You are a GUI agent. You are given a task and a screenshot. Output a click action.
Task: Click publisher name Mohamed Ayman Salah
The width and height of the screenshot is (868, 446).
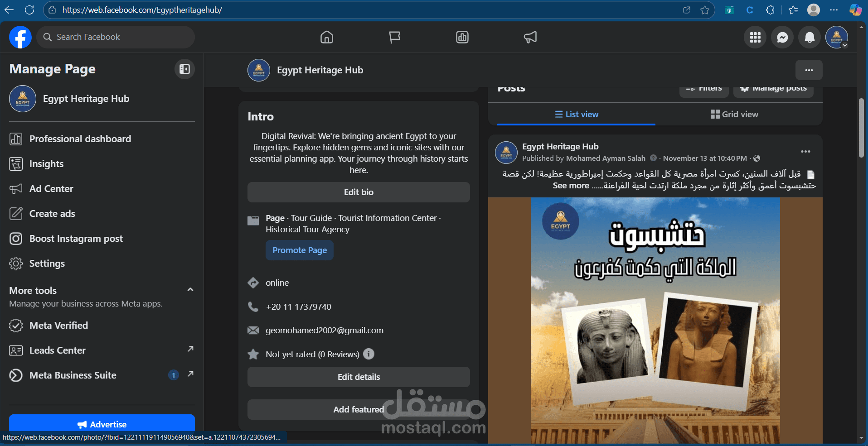(606, 158)
